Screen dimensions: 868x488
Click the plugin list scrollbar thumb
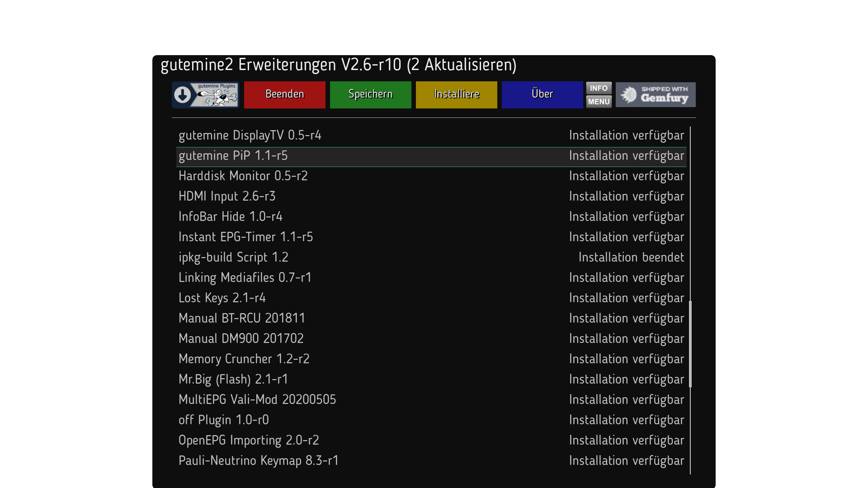tap(690, 344)
